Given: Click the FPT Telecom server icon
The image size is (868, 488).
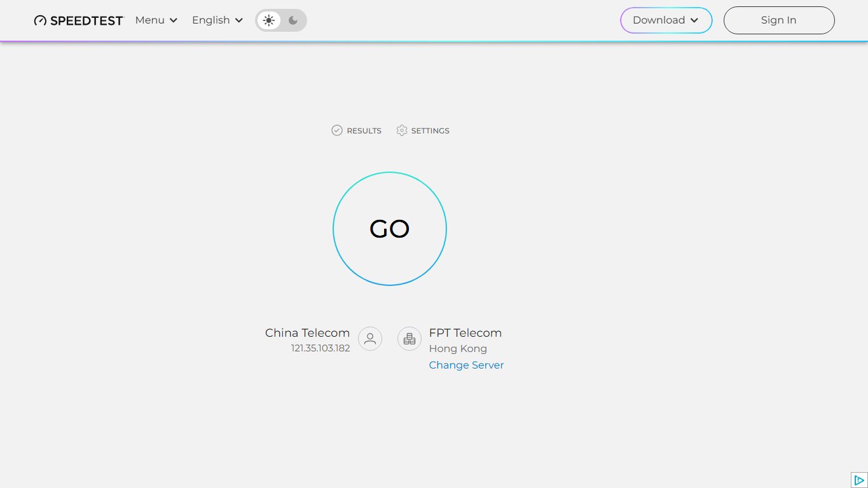Looking at the screenshot, I should [410, 339].
